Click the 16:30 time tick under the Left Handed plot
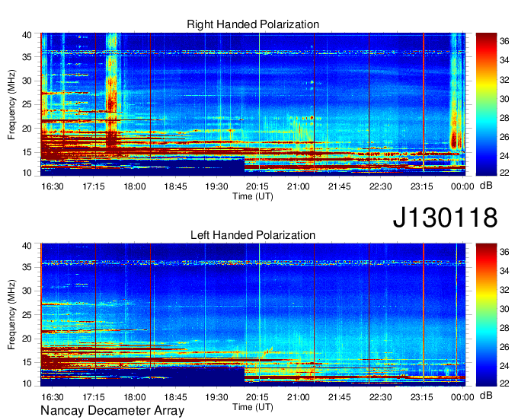The image size is (518, 420). [53, 397]
